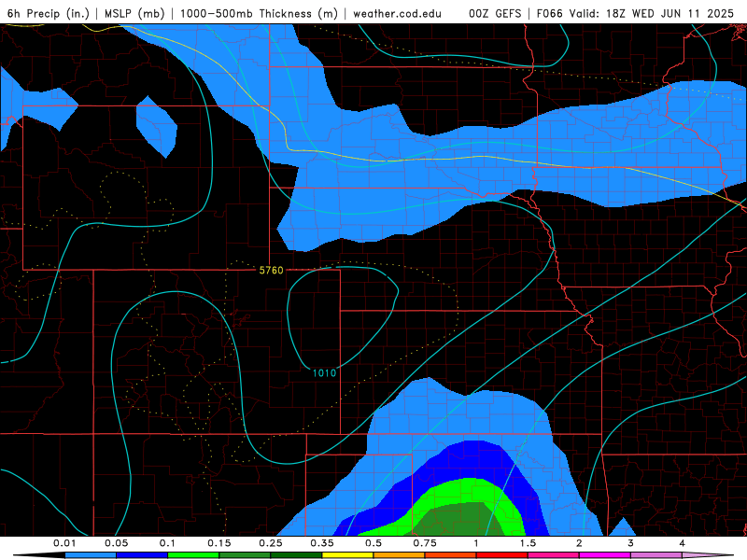Click the '3' legend value

[631, 543]
